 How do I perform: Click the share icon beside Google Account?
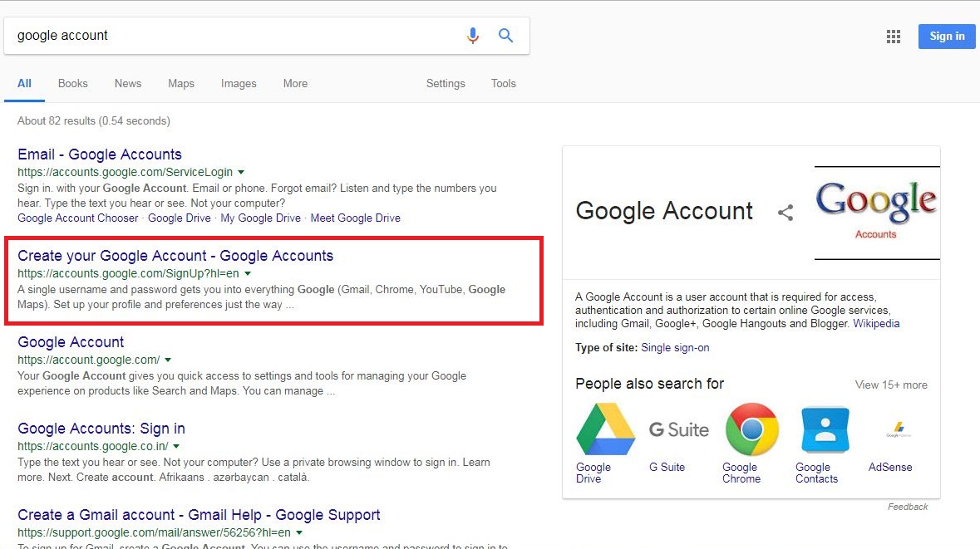(x=785, y=213)
